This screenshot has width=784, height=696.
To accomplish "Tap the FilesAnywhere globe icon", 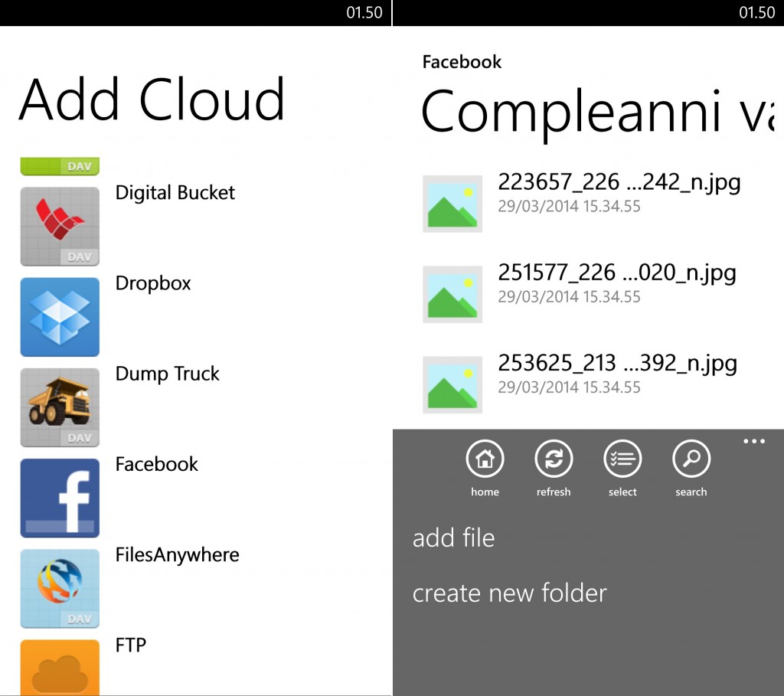I will point(60,588).
